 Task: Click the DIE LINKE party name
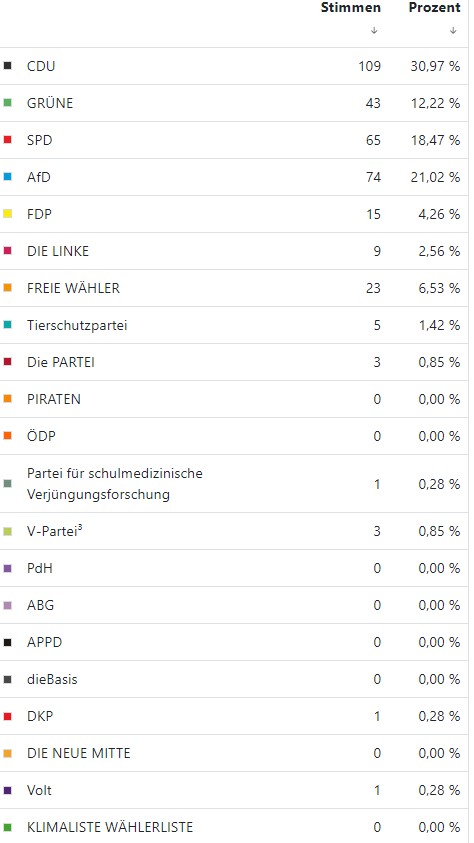tap(58, 251)
